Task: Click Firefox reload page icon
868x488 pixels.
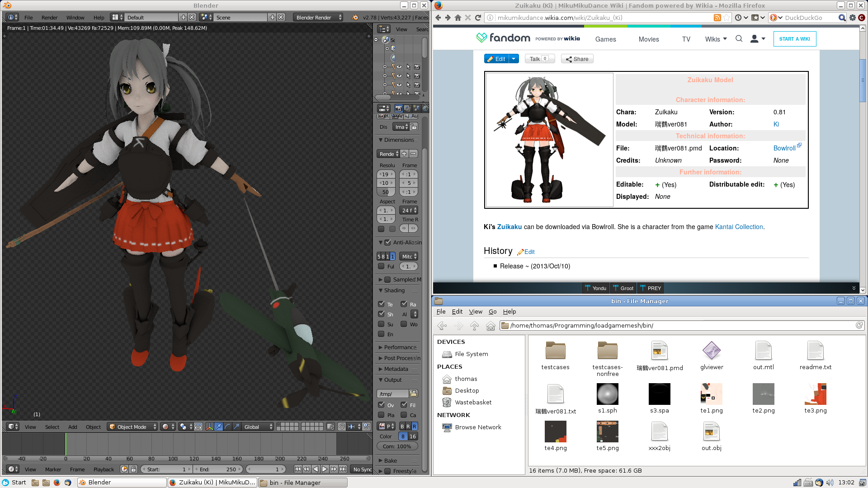Action: coord(478,18)
